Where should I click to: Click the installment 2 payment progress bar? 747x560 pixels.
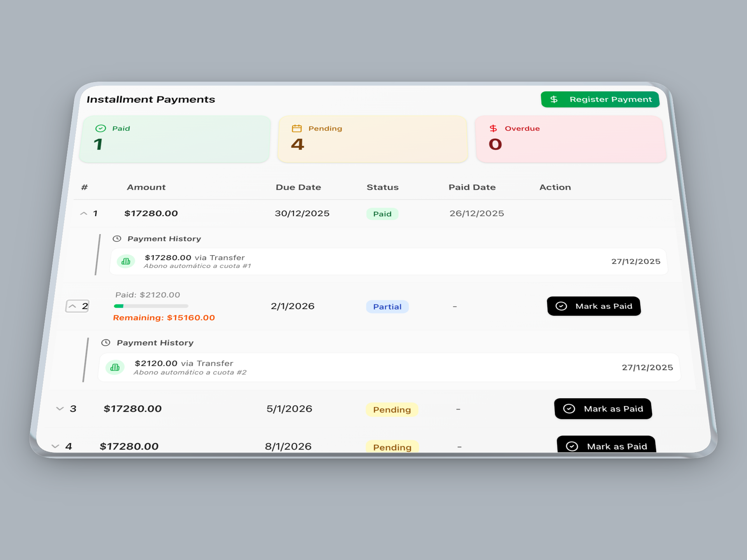(x=151, y=306)
